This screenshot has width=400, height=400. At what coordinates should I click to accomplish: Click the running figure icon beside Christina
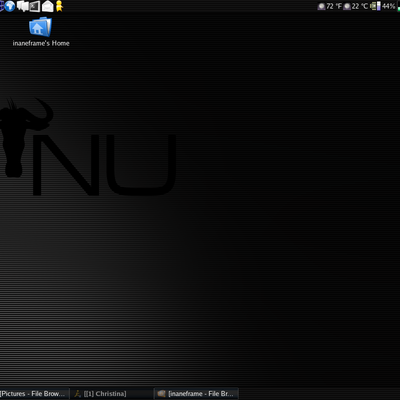pos(77,394)
